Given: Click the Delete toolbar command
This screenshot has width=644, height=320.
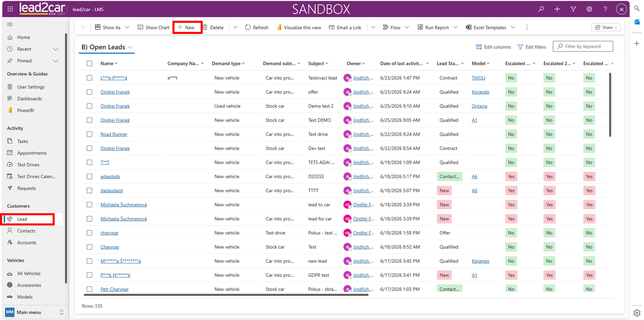Looking at the screenshot, I should pos(213,27).
